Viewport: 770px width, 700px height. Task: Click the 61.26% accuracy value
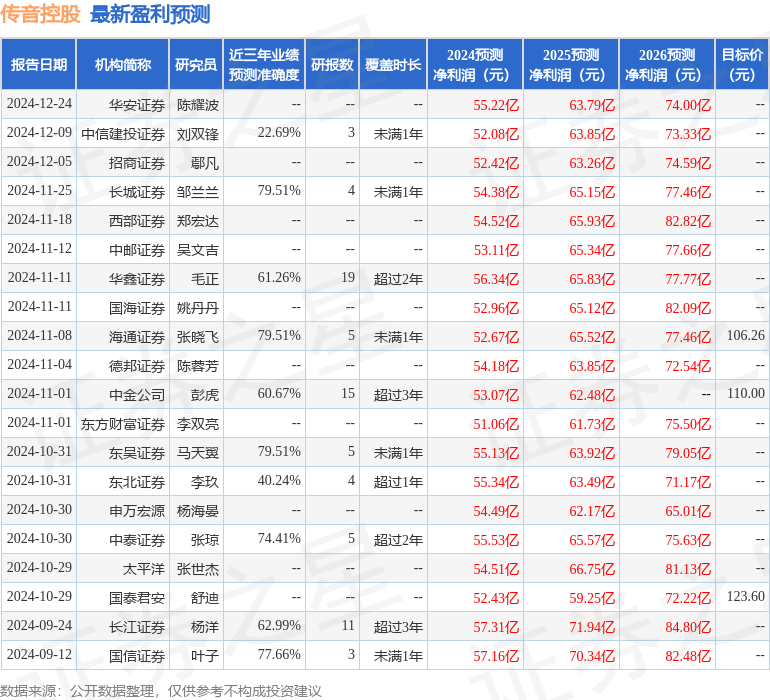click(x=279, y=277)
